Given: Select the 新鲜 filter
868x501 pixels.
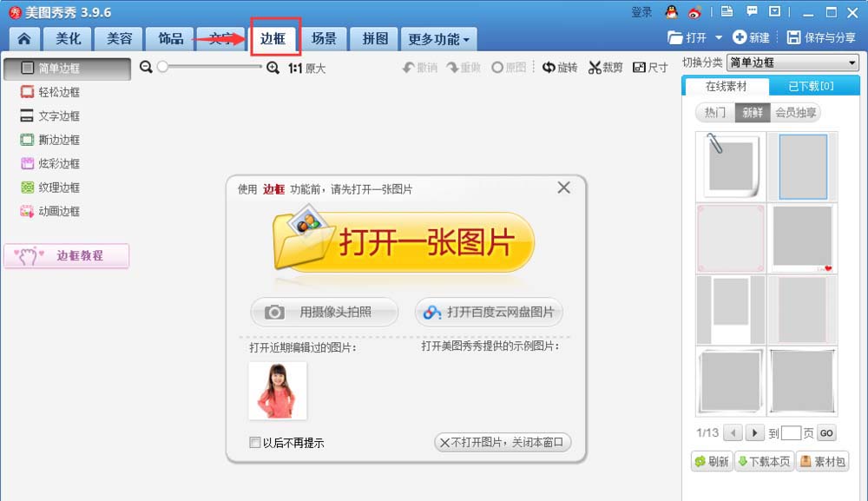Looking at the screenshot, I should coord(752,112).
